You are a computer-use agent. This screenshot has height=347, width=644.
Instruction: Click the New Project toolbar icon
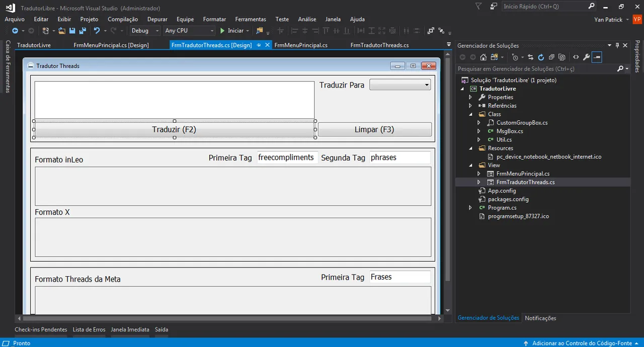coord(45,31)
